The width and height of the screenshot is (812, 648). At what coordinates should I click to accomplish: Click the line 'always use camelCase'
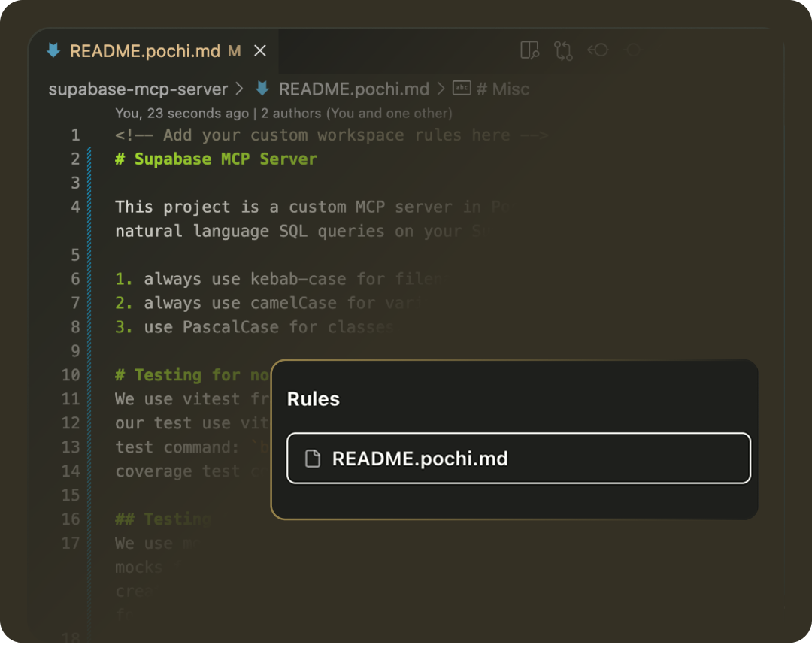pos(268,303)
